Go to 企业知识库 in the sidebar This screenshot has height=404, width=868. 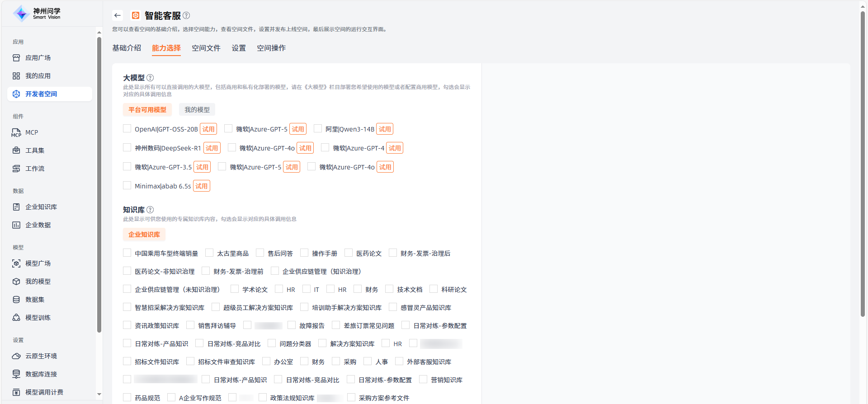point(41,207)
